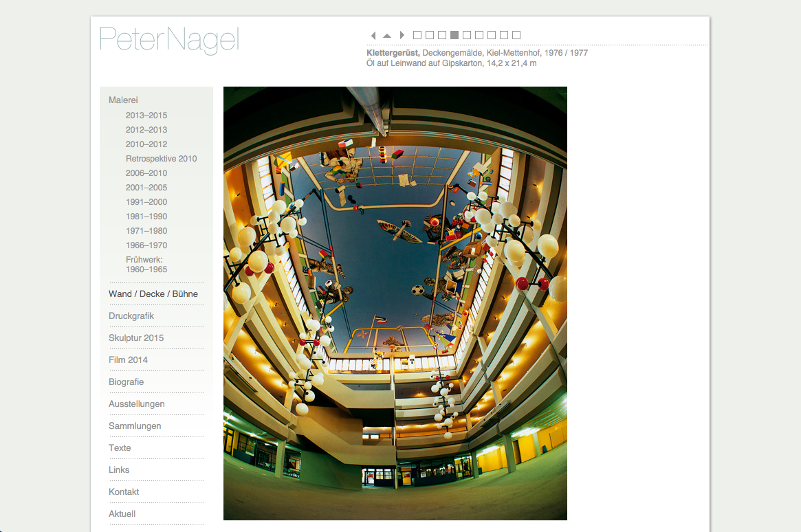
Task: Click the Peter Nagel logo
Action: pyautogui.click(x=169, y=40)
